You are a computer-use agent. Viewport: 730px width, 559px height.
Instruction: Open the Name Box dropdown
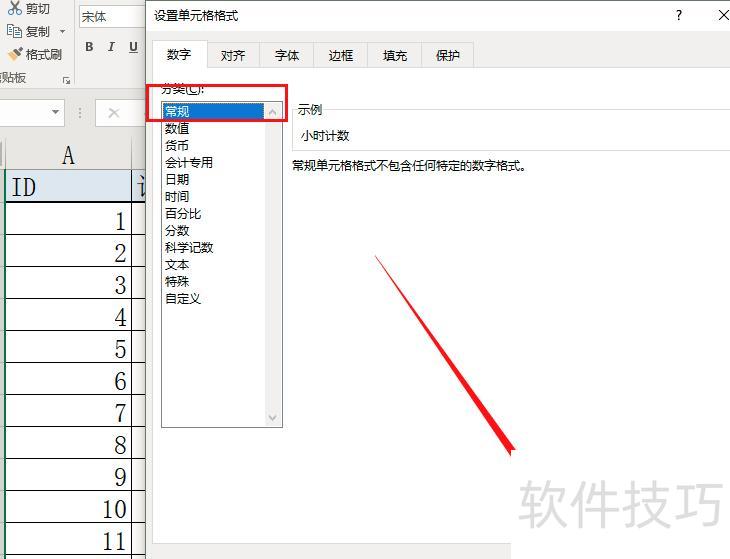pyautogui.click(x=56, y=113)
